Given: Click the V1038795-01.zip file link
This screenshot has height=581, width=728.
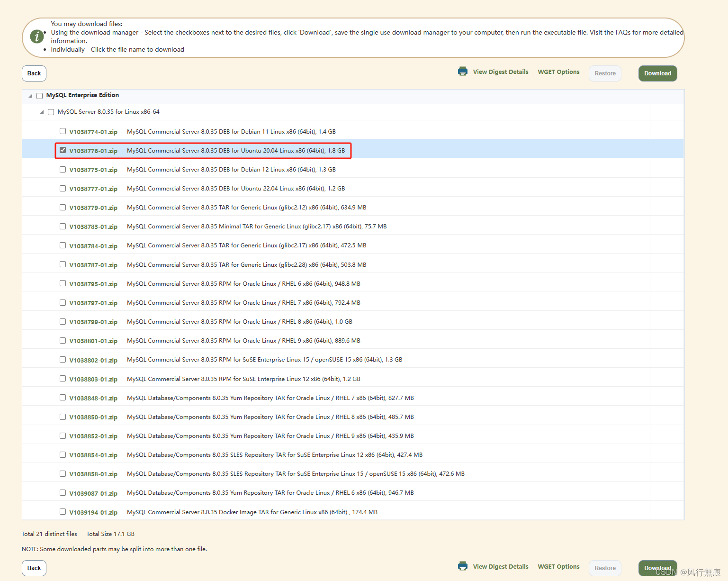Looking at the screenshot, I should (x=93, y=284).
